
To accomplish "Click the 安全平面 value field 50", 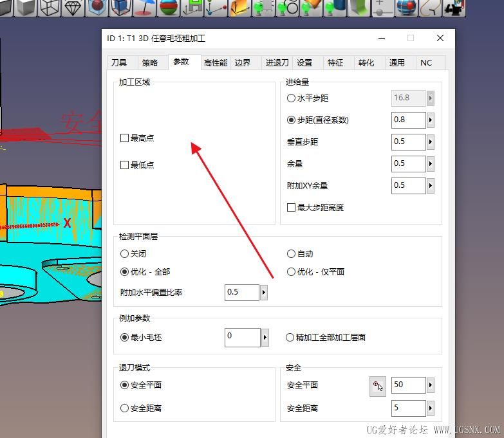I will 409,385.
